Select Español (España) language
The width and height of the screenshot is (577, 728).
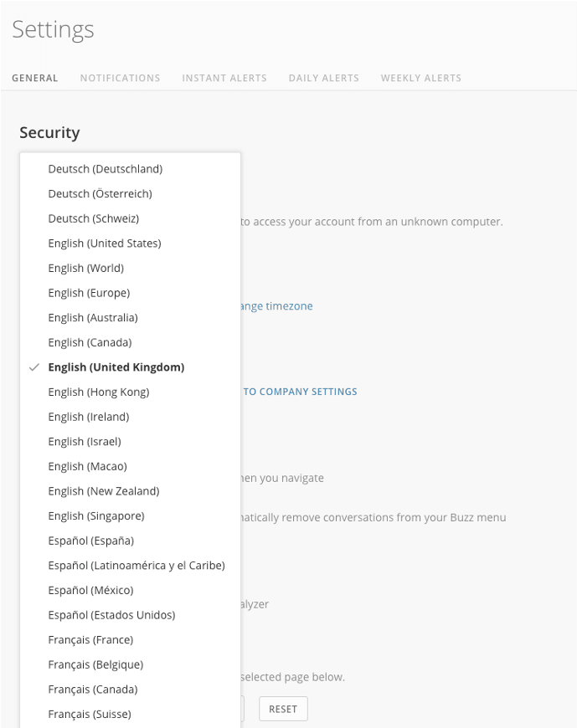(x=90, y=541)
